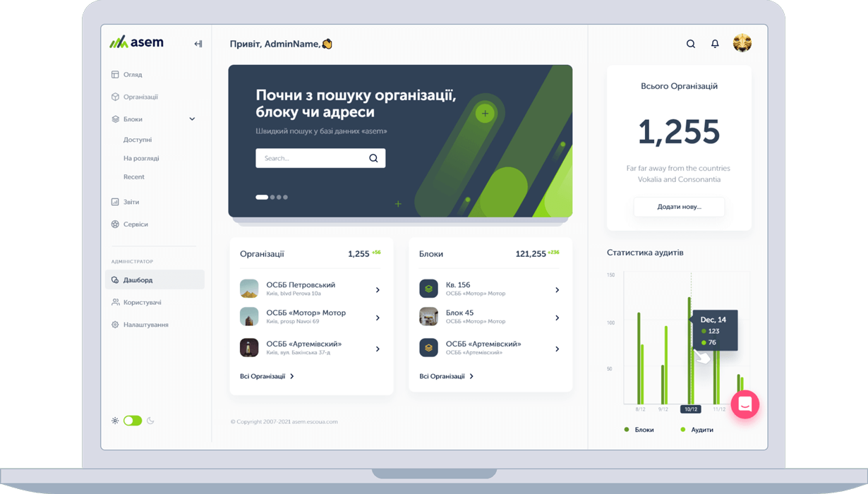Click the red chat widget button
Screen dimensions: 868x494
745,404
